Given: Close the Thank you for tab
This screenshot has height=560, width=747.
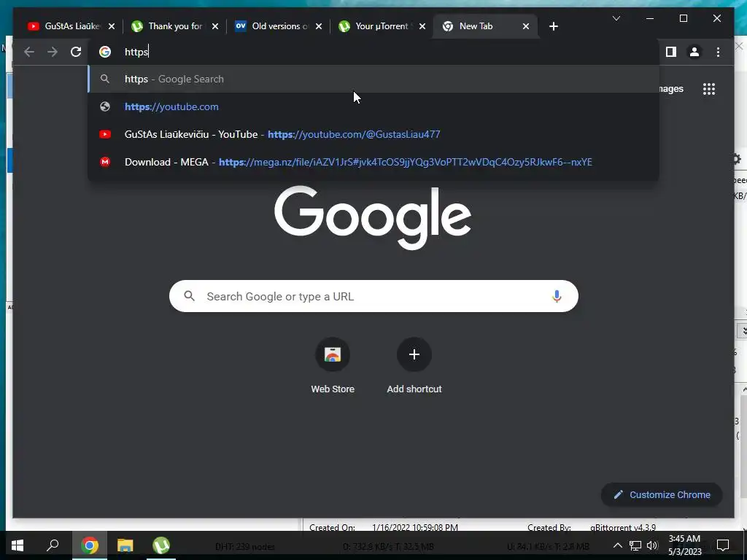Looking at the screenshot, I should [x=215, y=26].
